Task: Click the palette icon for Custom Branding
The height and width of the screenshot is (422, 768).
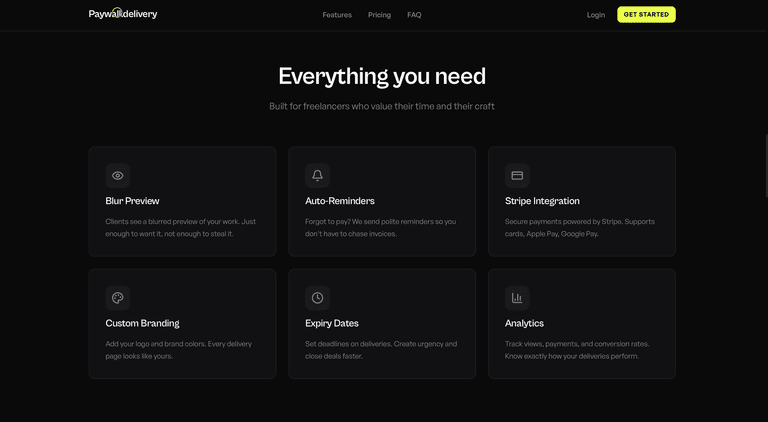Action: coord(118,298)
